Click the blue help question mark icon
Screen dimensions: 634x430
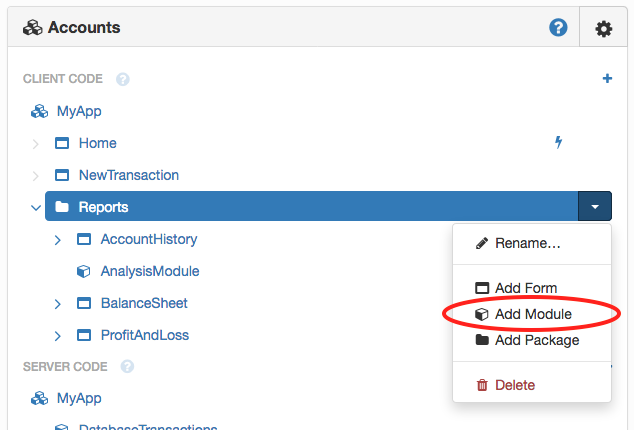tap(559, 28)
